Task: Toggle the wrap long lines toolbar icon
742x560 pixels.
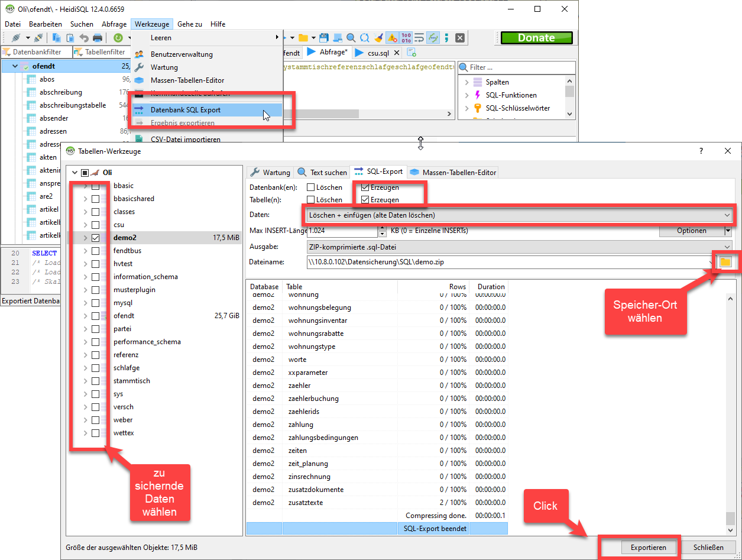Action: pos(420,38)
